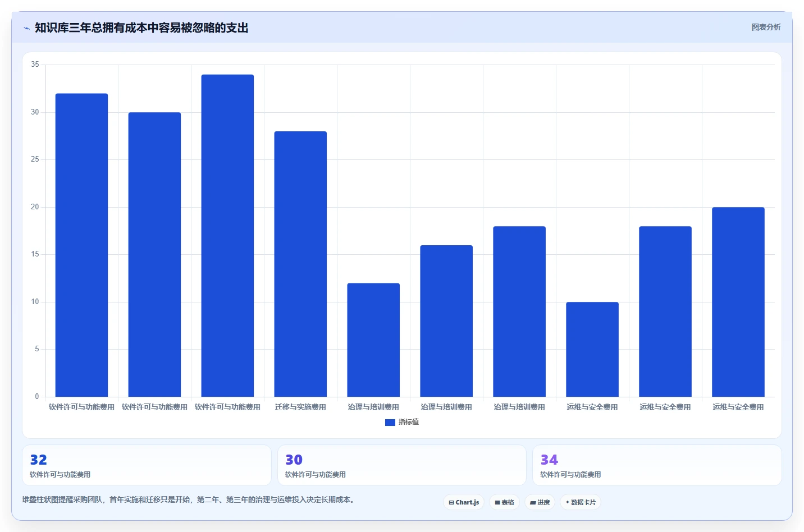Click the x-axis label under the 34-value bar

point(227,407)
